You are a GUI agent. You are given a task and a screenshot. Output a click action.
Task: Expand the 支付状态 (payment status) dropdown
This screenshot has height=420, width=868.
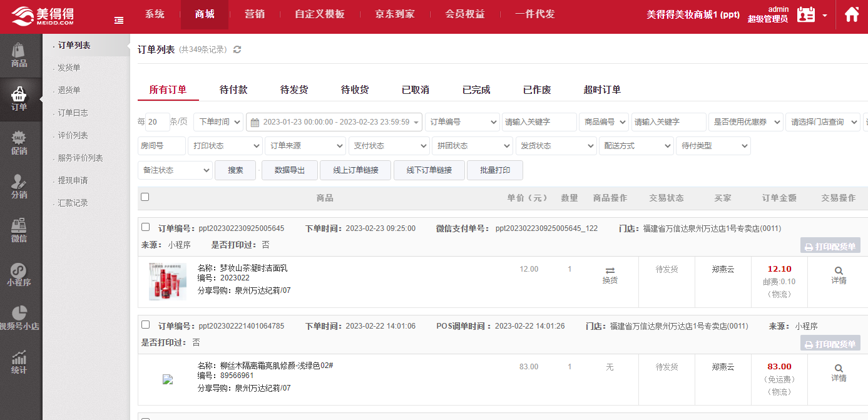point(389,146)
